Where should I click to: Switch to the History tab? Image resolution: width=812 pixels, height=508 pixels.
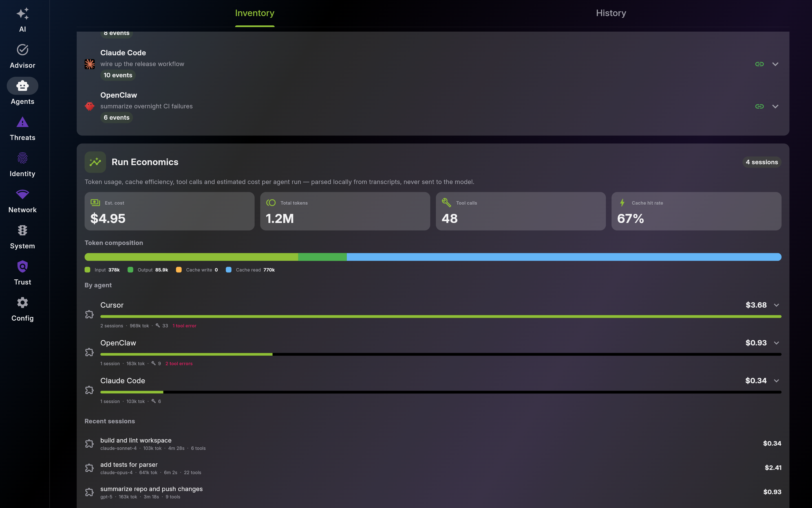tap(611, 13)
